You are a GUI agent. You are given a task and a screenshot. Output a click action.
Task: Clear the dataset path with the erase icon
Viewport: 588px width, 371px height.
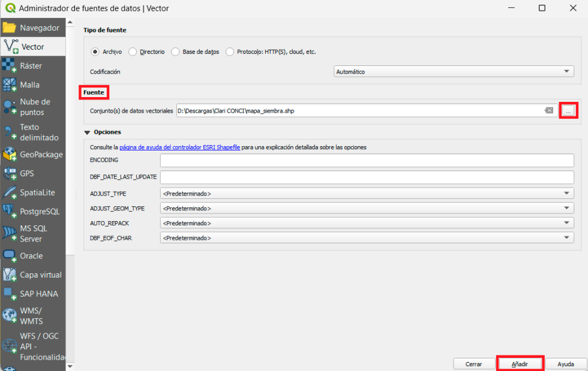point(548,110)
